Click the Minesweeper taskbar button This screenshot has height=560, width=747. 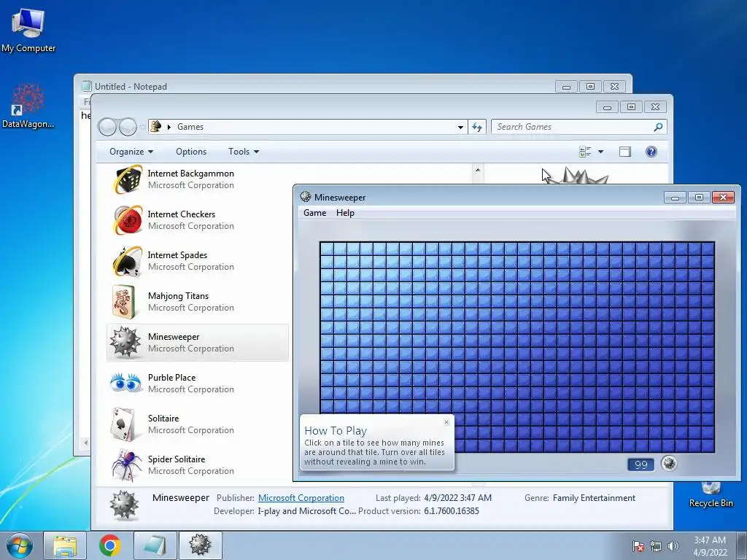coord(200,545)
